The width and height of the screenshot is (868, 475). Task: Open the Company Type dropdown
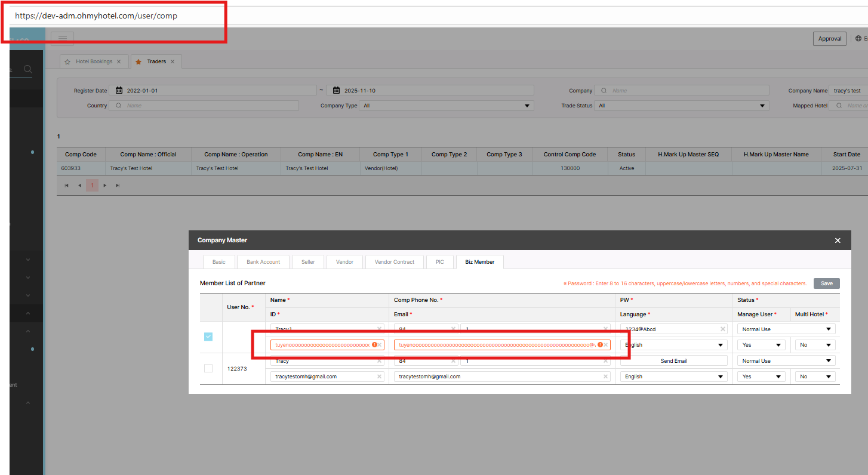point(446,106)
